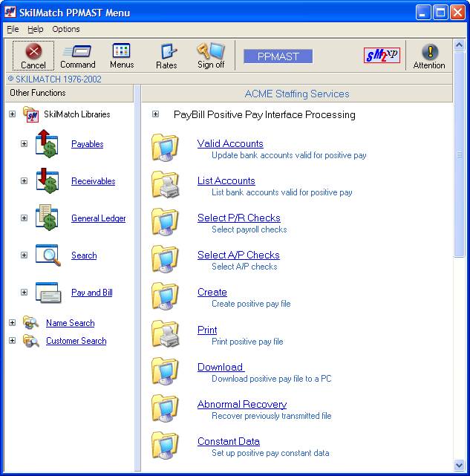Click the Constant Data folder icon
This screenshot has height=476, width=470.
click(165, 445)
